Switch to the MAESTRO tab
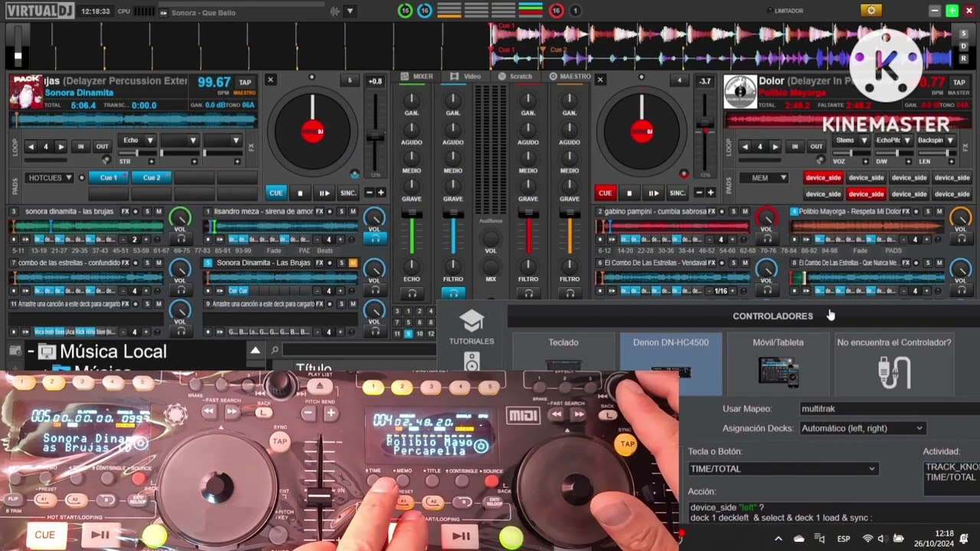 point(570,77)
